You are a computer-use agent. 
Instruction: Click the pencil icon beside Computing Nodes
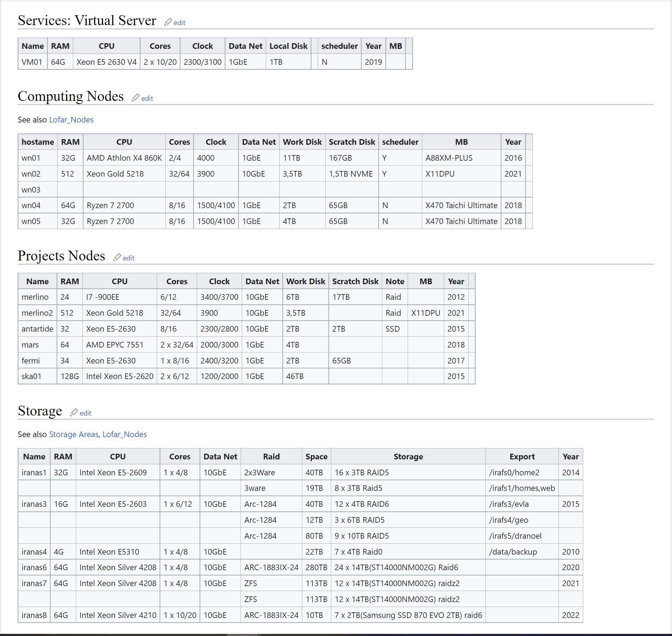pos(136,98)
